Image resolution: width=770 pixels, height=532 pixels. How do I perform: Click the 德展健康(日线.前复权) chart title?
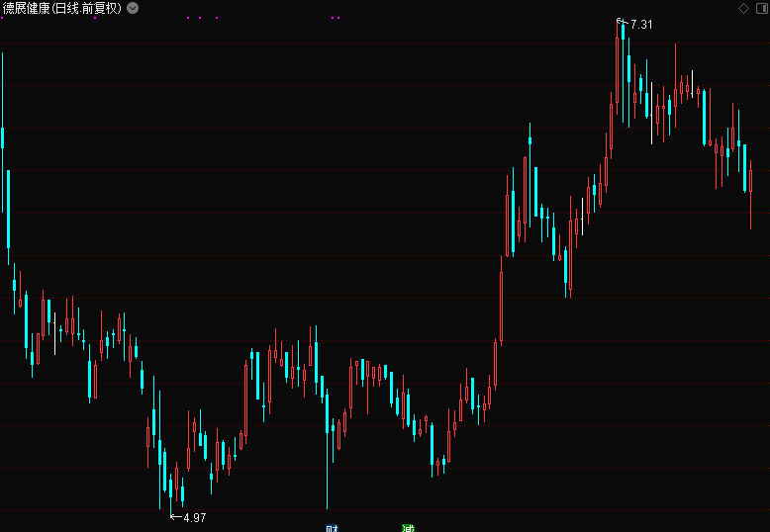tap(62, 8)
